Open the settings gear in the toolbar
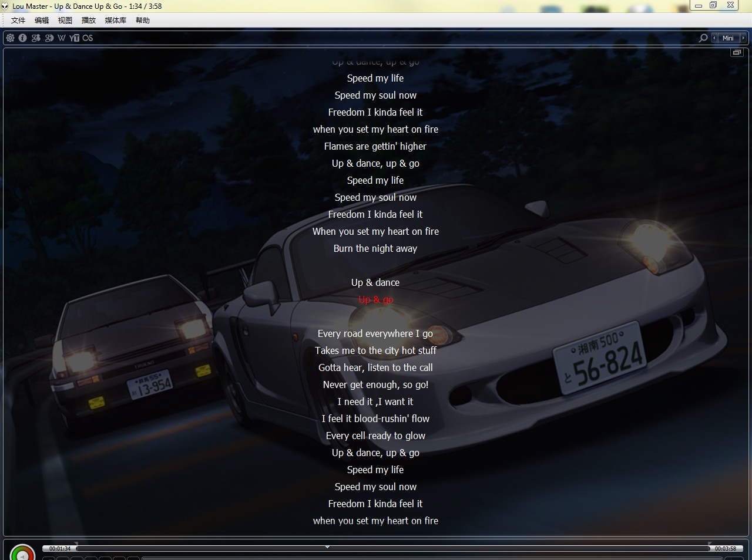This screenshot has width=752, height=560. [x=10, y=38]
